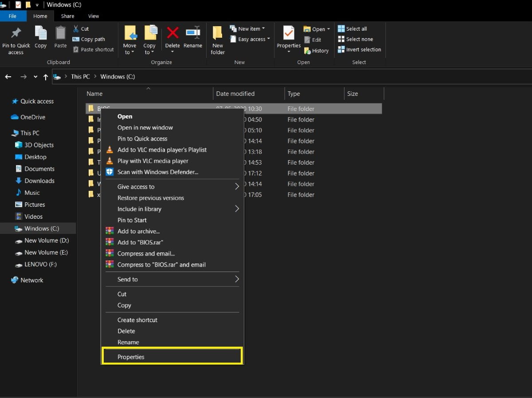This screenshot has width=532, height=398.
Task: Choose Restore previous versions
Action: pyautogui.click(x=151, y=198)
